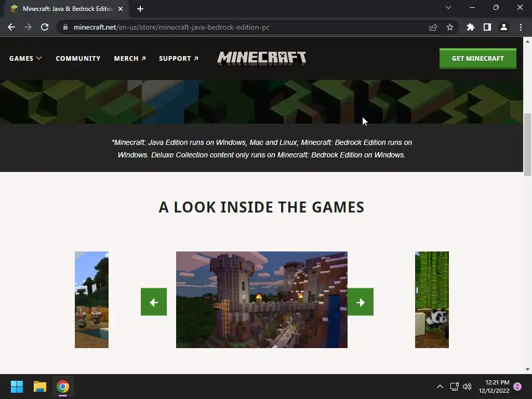
Task: Click the Minecraft logo
Action: [262, 58]
